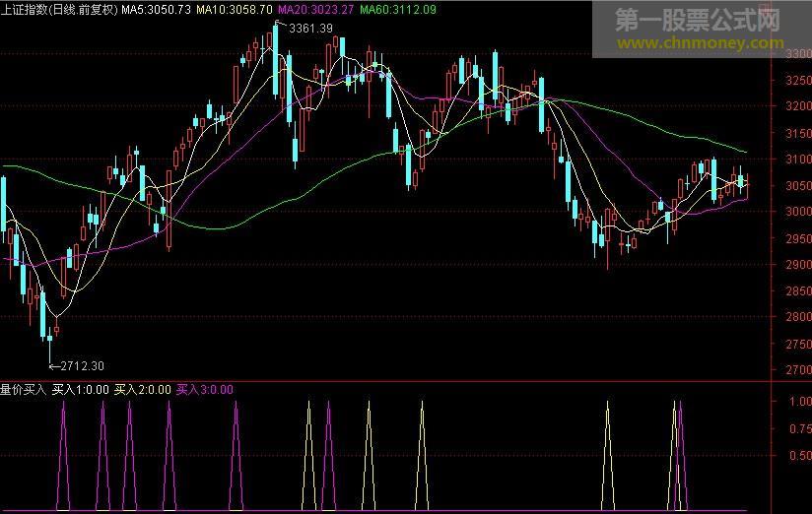Open the 量价买入 indicator name label
The height and width of the screenshot is (514, 812).
[24, 389]
